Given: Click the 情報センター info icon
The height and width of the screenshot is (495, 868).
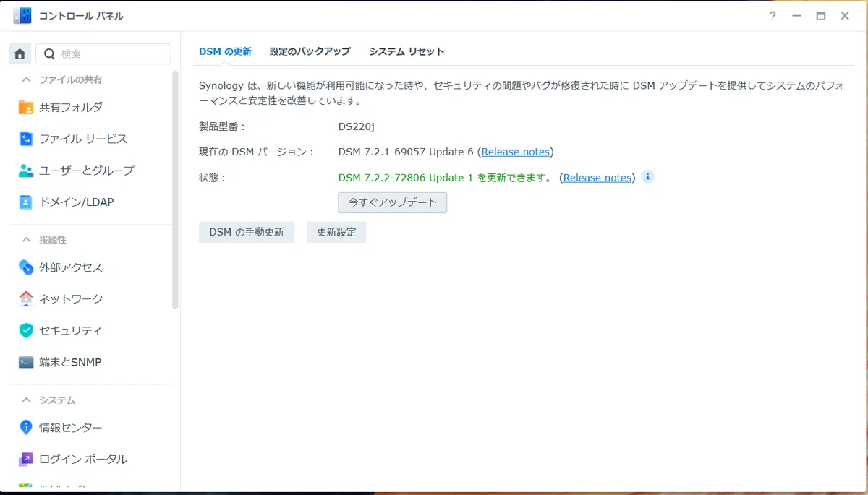Looking at the screenshot, I should tap(26, 428).
